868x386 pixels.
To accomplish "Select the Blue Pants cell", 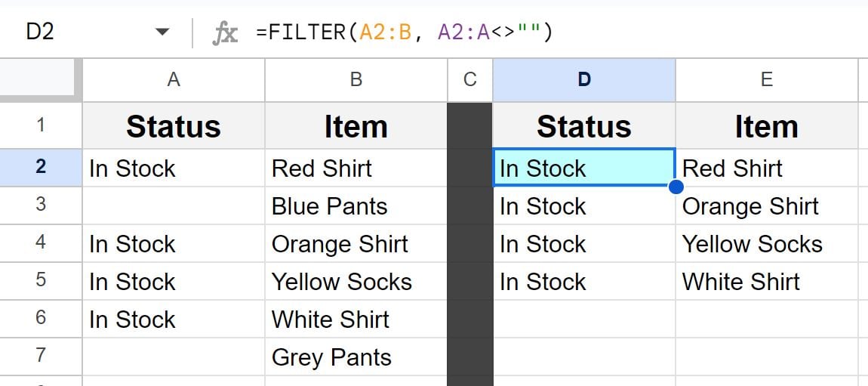I will point(356,205).
